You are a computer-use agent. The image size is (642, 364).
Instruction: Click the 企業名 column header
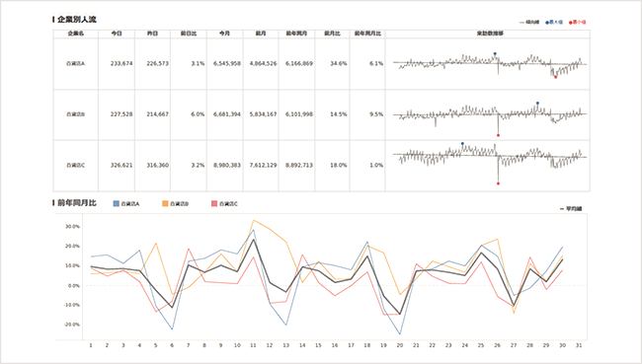(76, 34)
